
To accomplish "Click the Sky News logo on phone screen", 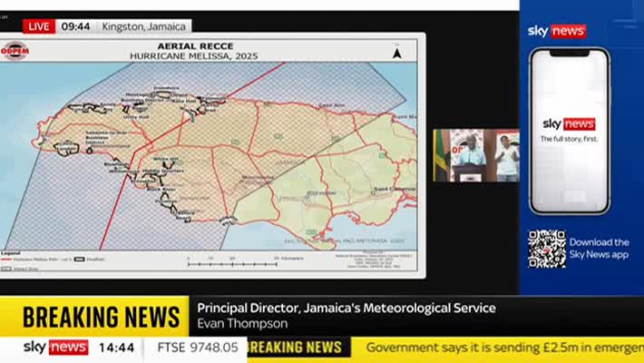I will [x=569, y=123].
